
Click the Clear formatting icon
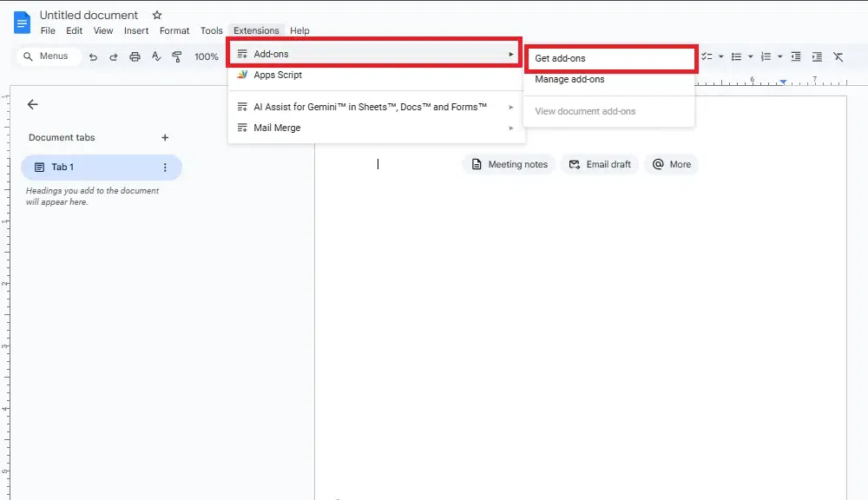(838, 56)
